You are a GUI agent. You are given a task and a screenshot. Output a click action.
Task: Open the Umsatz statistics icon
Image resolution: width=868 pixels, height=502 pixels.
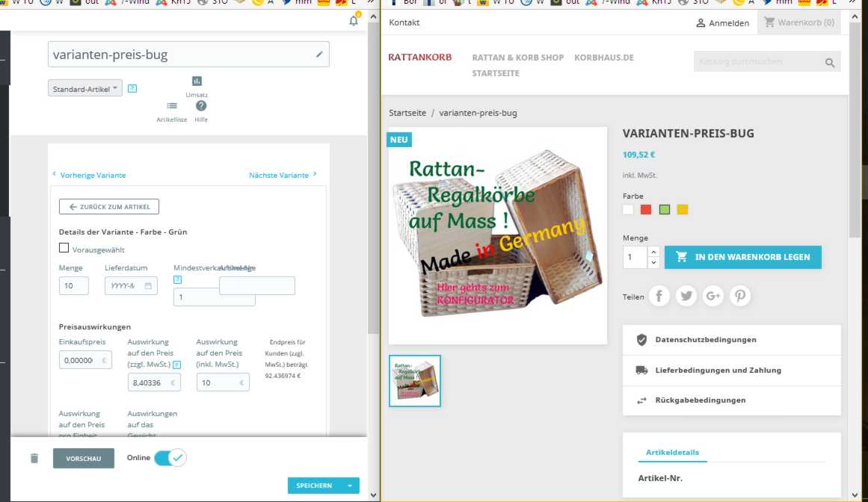(197, 81)
